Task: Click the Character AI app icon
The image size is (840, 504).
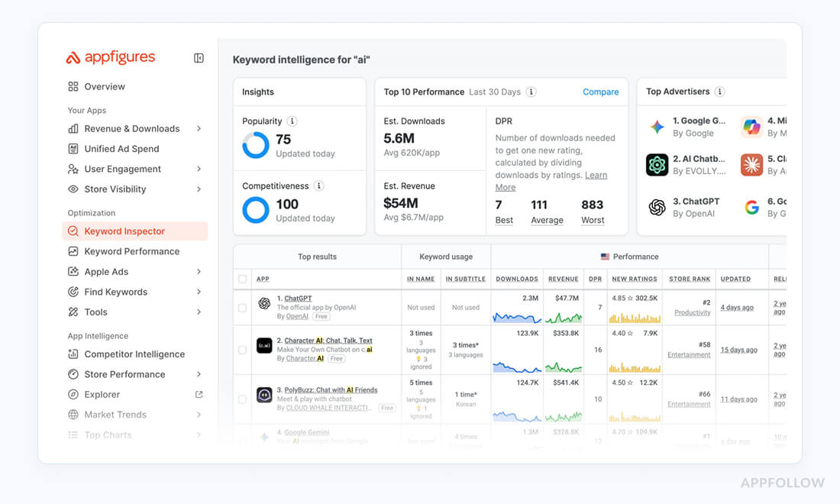Action: tap(264, 346)
